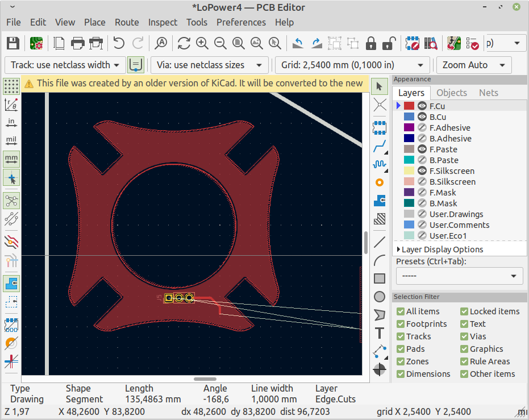Expand the Layer Display Options section
The height and width of the screenshot is (420, 529).
click(x=398, y=249)
